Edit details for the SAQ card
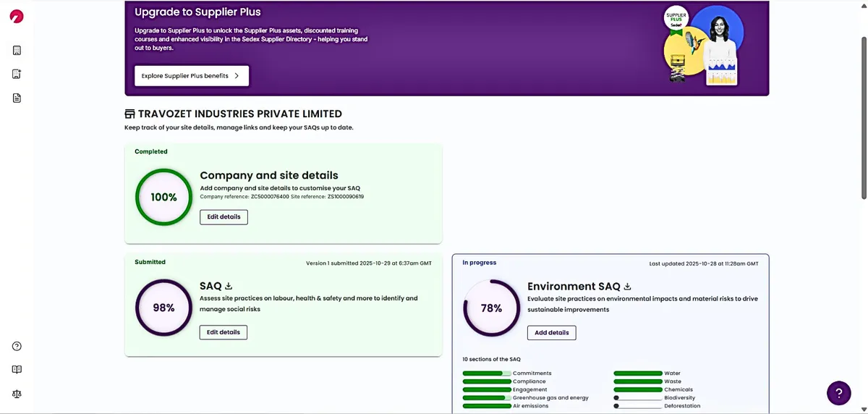The image size is (868, 414). coord(224,332)
